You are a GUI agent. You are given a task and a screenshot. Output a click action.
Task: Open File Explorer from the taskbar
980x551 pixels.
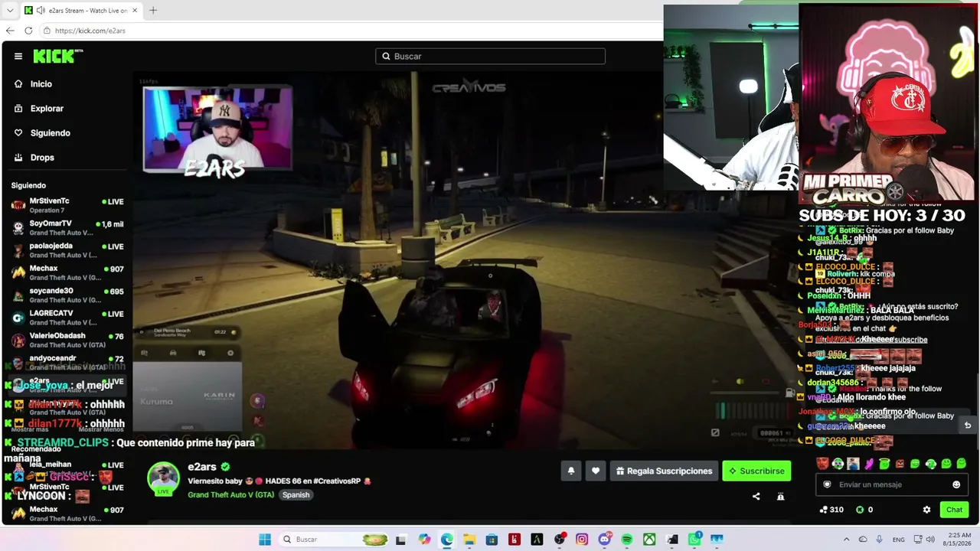pos(469,540)
